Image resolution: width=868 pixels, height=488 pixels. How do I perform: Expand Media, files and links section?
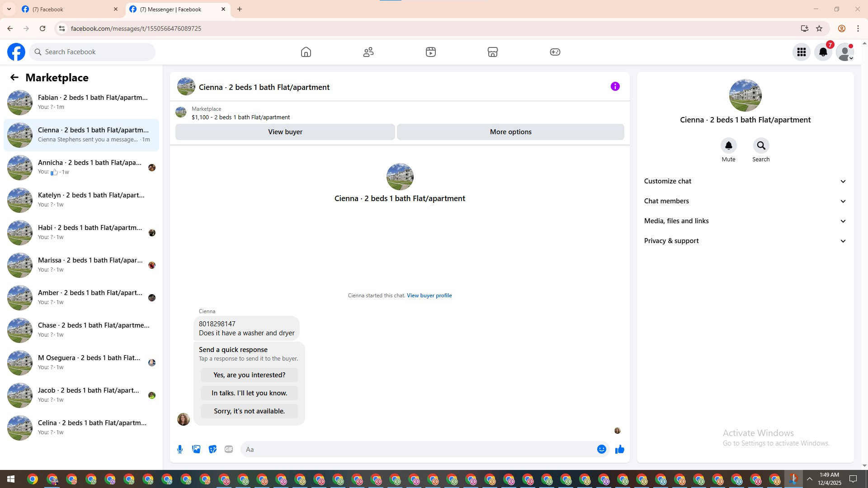[745, 221]
